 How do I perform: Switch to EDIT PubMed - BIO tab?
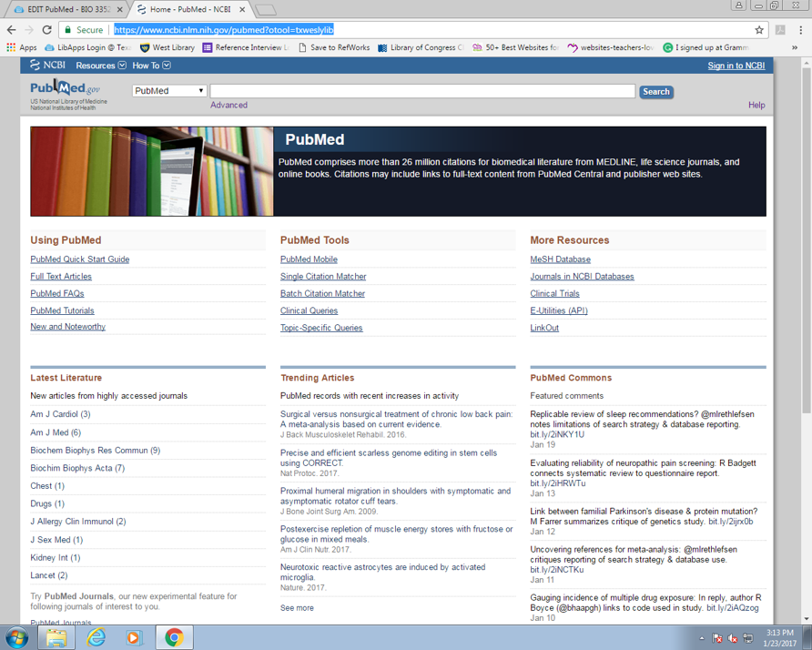click(67, 9)
